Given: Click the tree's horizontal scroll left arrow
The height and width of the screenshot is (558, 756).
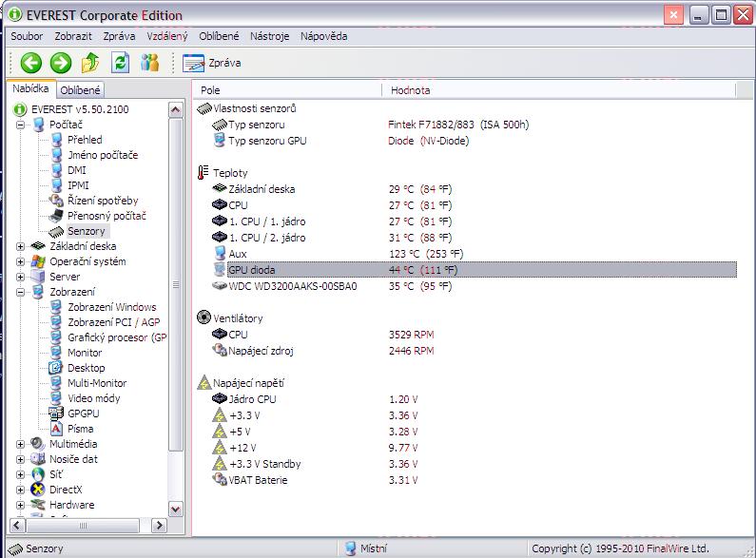Looking at the screenshot, I should coord(17,526).
